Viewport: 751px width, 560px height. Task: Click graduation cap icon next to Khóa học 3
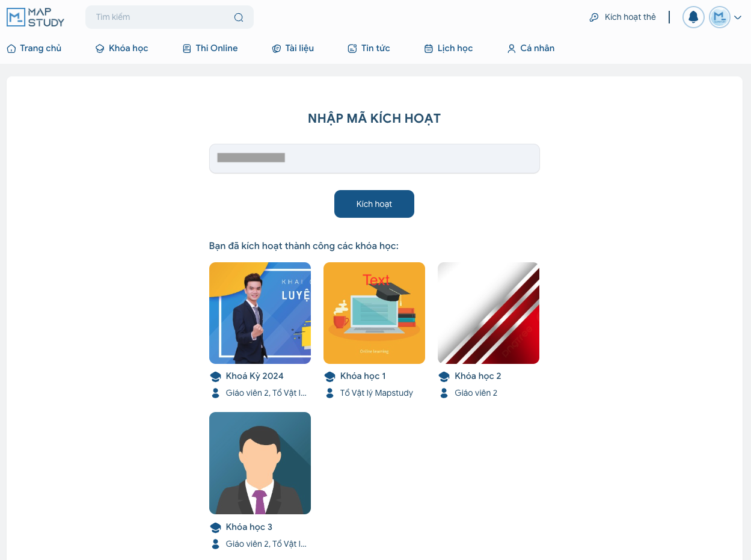tap(215, 528)
